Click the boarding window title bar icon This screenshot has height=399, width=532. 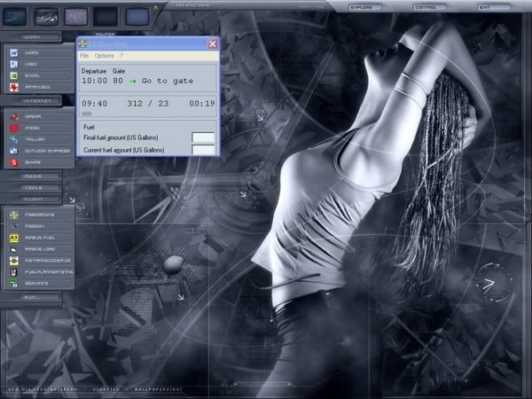click(82, 43)
